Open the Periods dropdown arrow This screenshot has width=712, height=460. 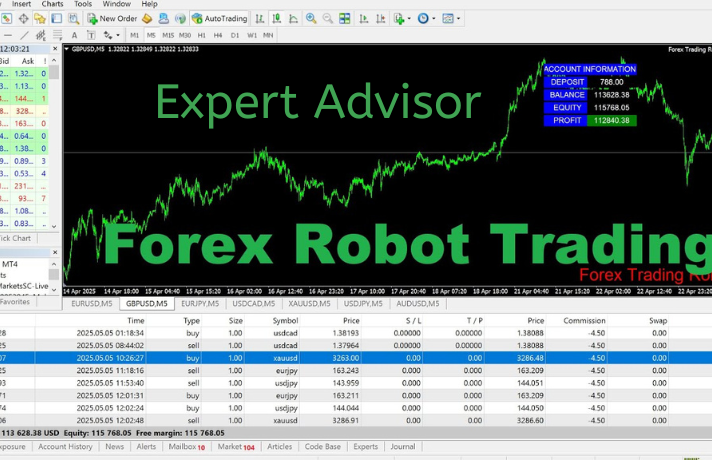coord(434,19)
